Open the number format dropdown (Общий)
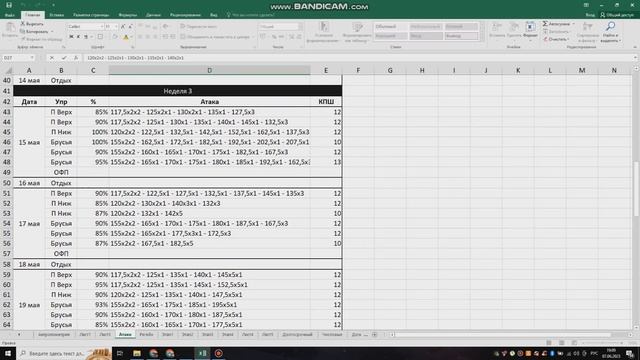640x360 pixels. (300, 27)
